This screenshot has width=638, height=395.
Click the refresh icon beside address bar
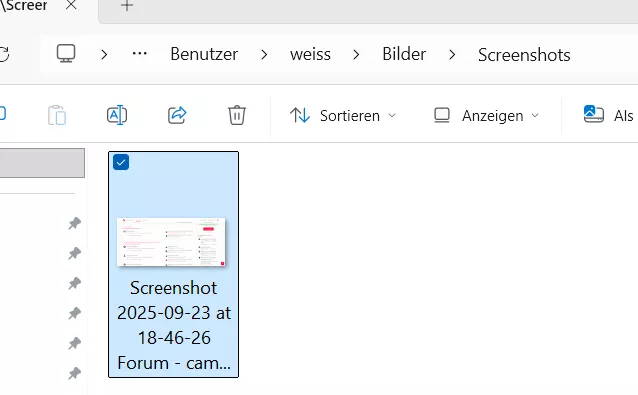tap(4, 54)
